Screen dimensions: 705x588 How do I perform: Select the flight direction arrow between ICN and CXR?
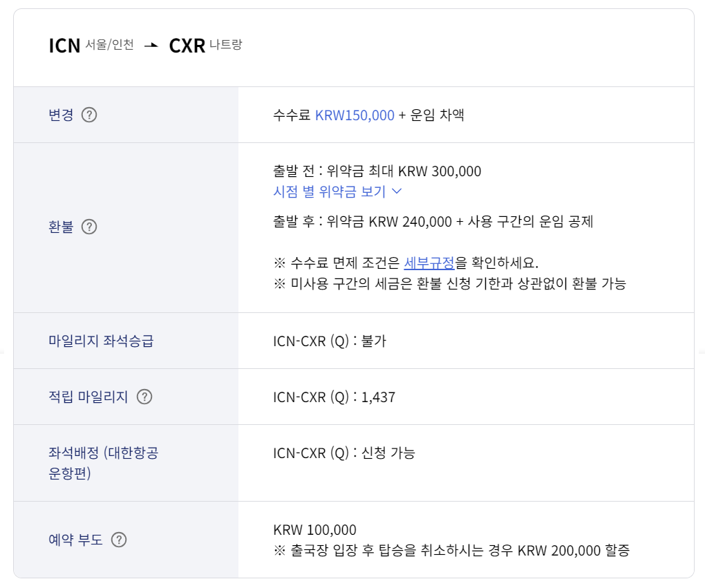coord(153,45)
